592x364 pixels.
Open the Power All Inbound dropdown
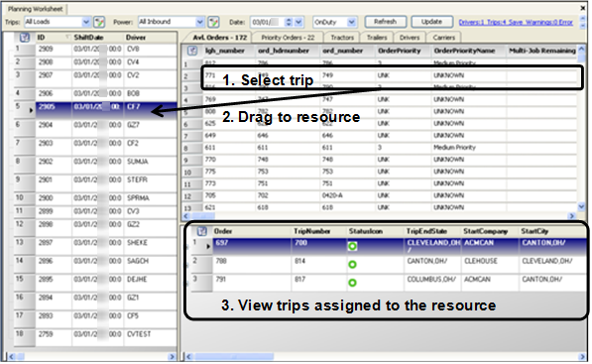pyautogui.click(x=200, y=22)
